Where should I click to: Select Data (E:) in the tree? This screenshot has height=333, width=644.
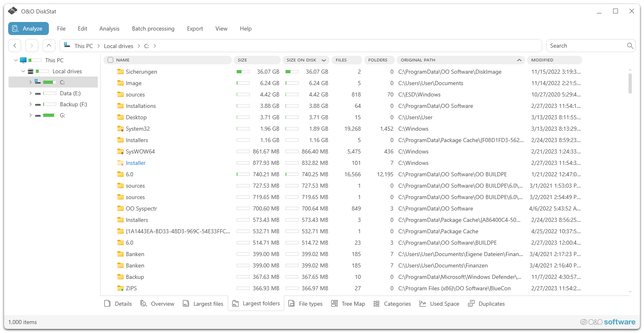[x=70, y=93]
